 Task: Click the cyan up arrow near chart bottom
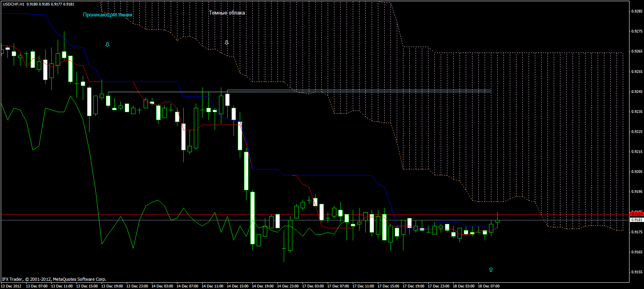491,270
